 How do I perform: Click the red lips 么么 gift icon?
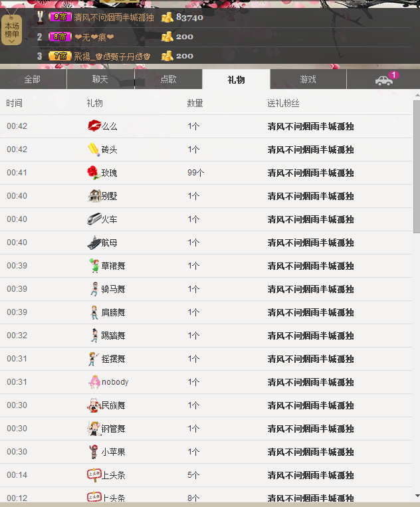pos(94,126)
